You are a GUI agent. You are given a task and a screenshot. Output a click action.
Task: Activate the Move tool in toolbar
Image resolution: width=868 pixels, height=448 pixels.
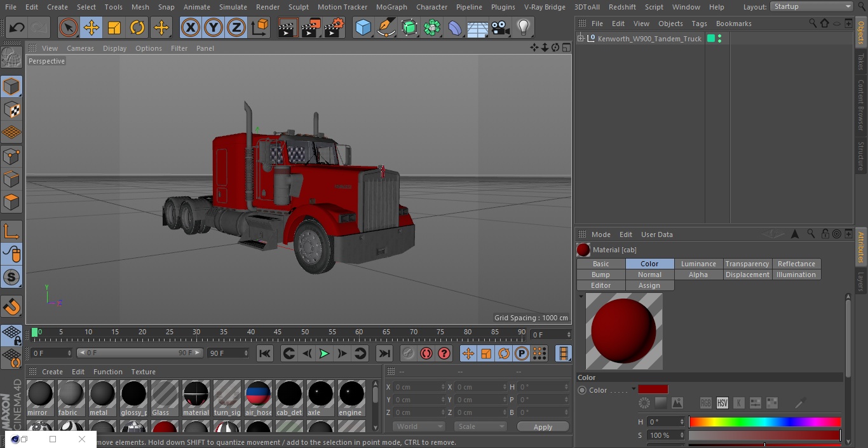tap(92, 27)
